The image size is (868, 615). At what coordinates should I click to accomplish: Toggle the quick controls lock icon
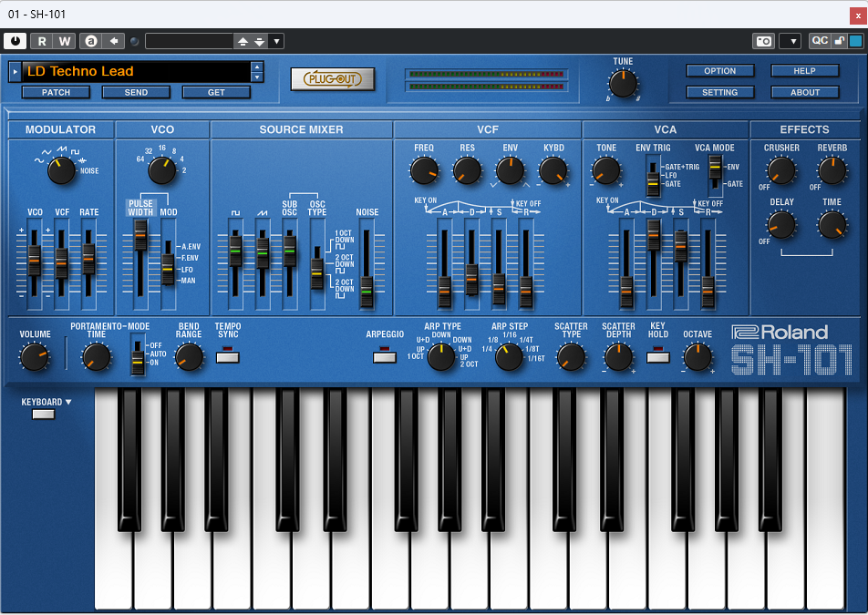pyautogui.click(x=840, y=41)
